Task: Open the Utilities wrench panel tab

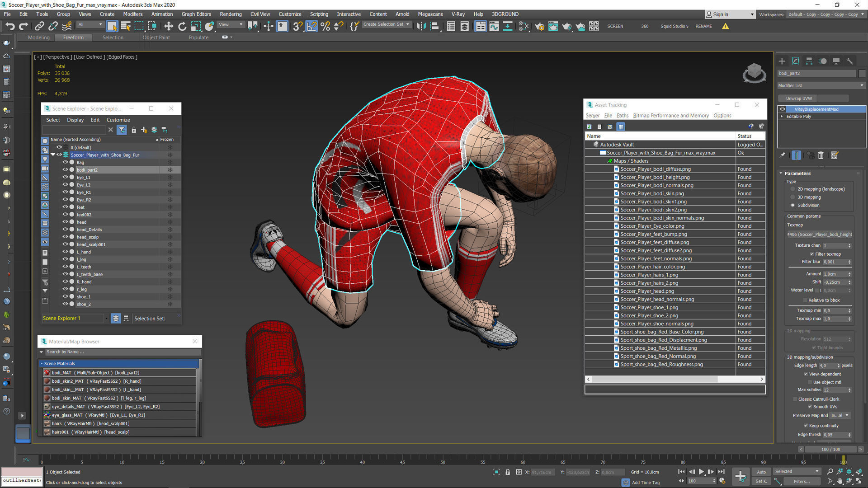Action: click(850, 61)
